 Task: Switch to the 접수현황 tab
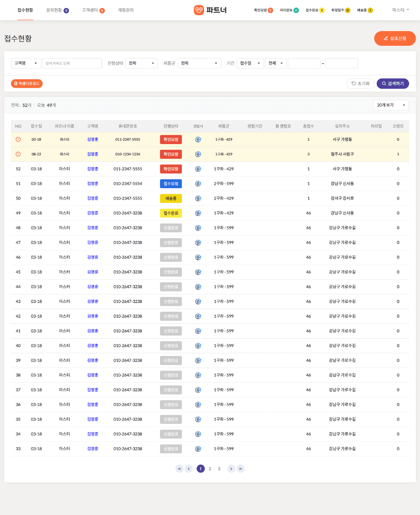[25, 10]
